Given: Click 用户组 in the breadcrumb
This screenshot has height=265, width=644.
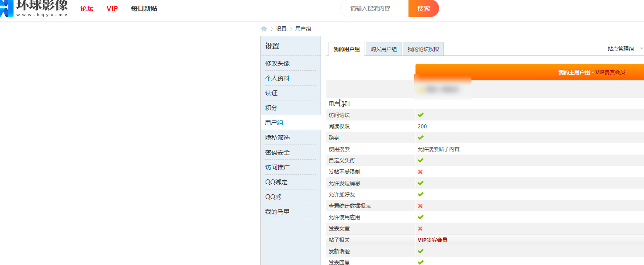Looking at the screenshot, I should 303,29.
